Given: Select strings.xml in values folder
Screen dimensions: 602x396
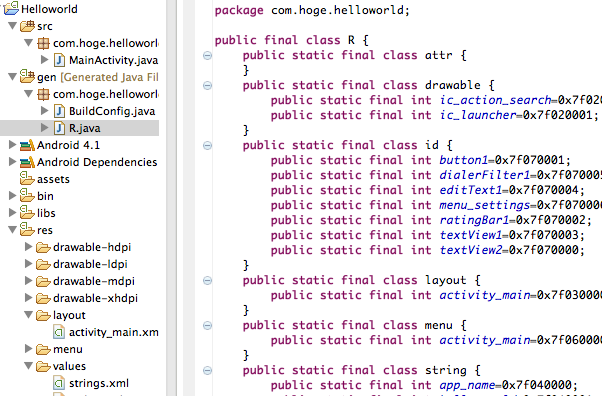Looking at the screenshot, I should [x=99, y=383].
